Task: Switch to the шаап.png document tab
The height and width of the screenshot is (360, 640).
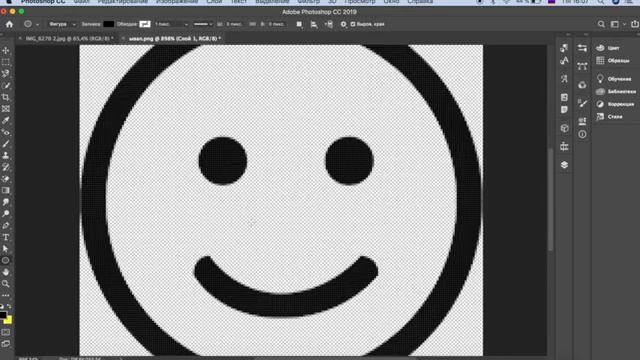Action: [x=175, y=39]
